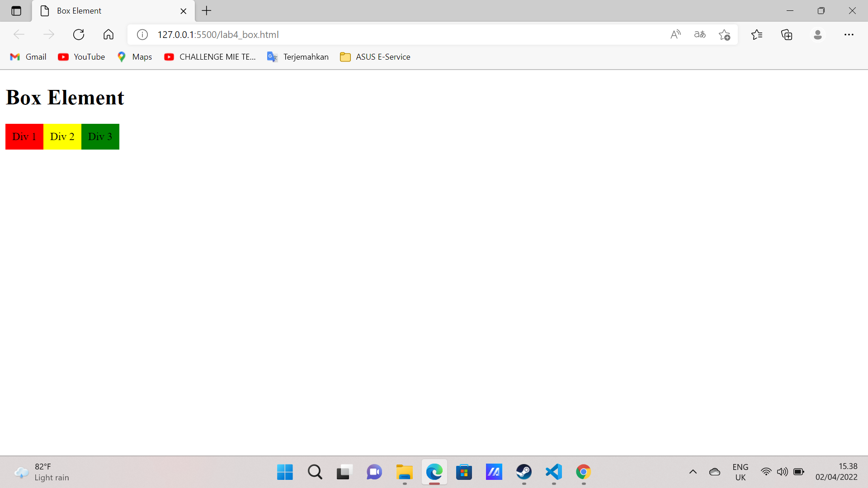Open the Collections panel
868x488 pixels.
click(787, 35)
